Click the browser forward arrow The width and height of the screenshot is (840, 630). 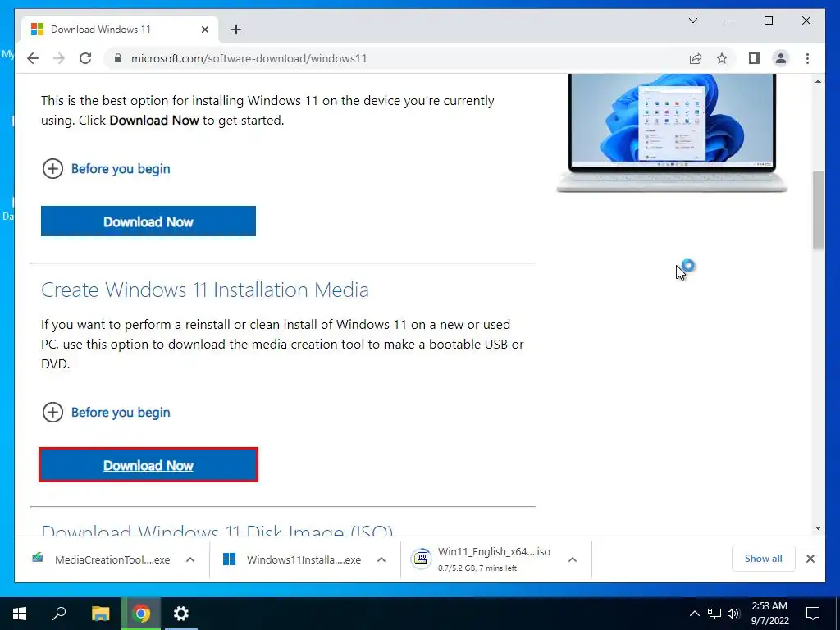59,58
